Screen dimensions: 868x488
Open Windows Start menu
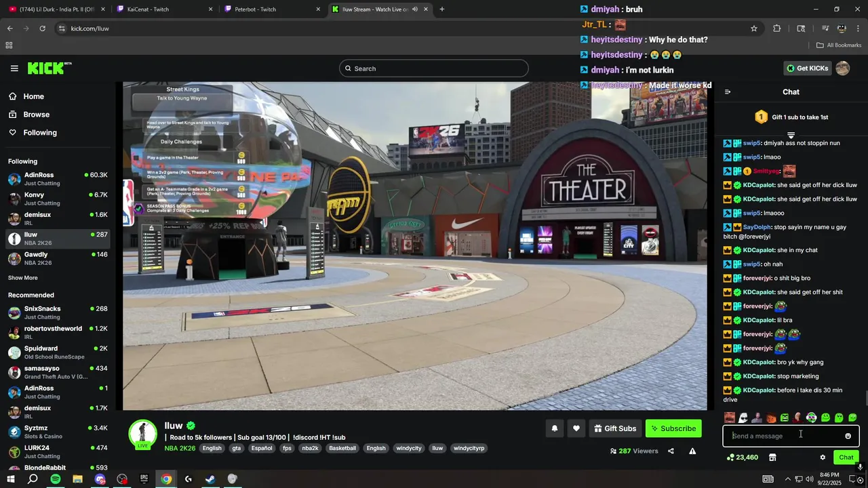[x=10, y=479]
